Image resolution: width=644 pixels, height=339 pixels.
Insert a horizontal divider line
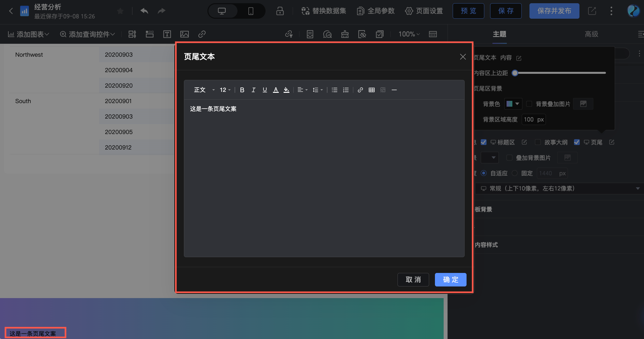pyautogui.click(x=394, y=90)
